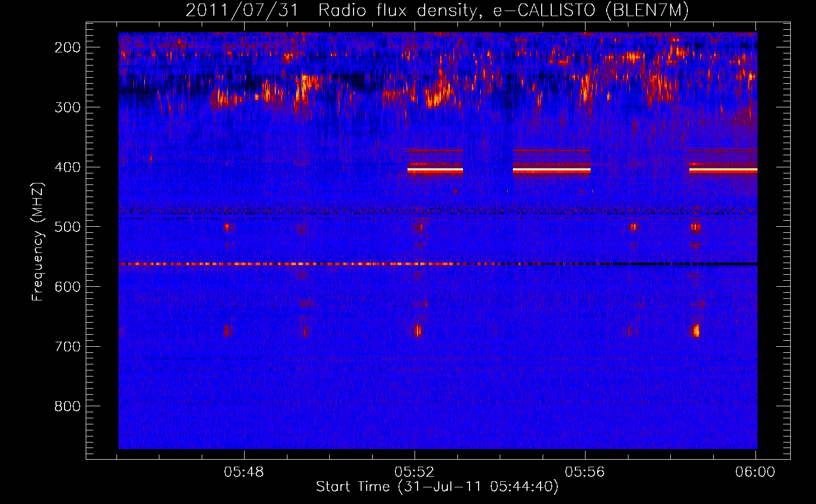Click the 600 frequency tick label
Screen dimensions: 816x504
68,287
